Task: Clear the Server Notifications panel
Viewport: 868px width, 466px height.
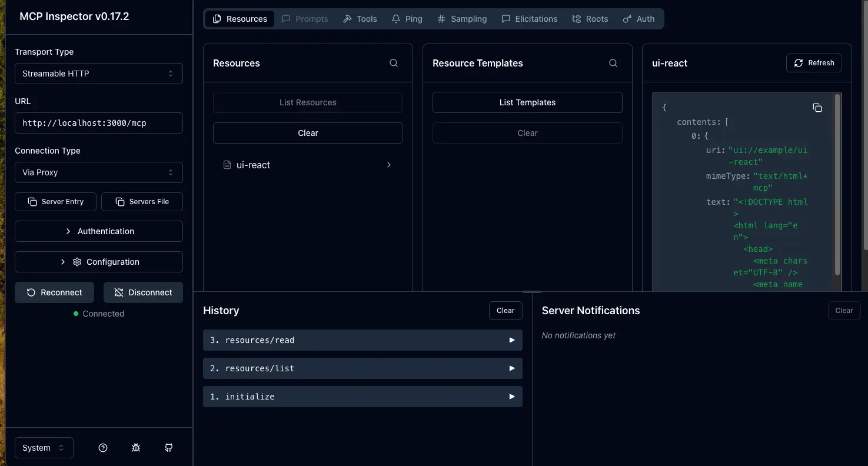Action: pos(844,311)
